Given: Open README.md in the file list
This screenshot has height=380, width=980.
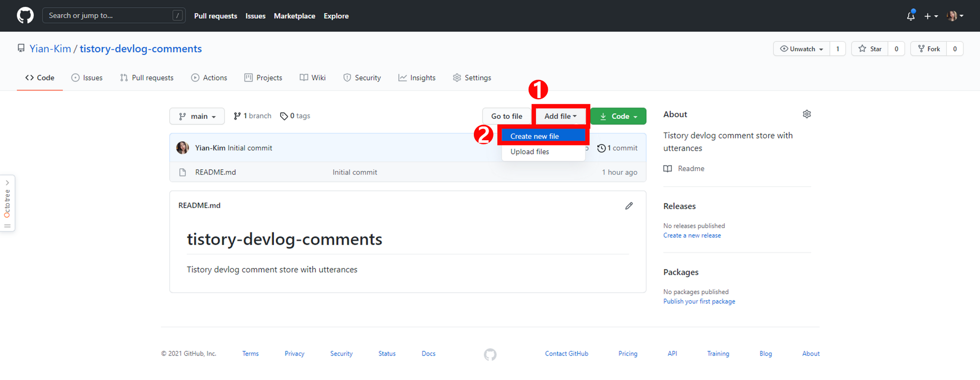Looking at the screenshot, I should coord(216,172).
